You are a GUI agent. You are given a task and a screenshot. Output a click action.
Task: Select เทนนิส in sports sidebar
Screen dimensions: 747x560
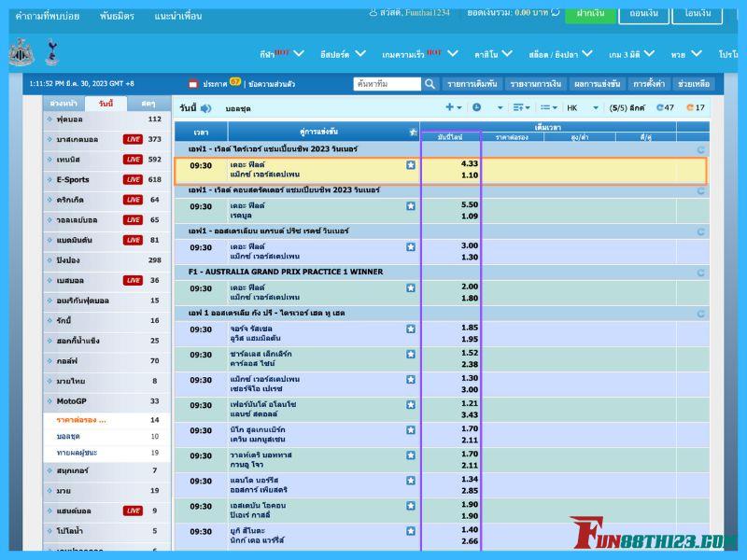(106, 159)
